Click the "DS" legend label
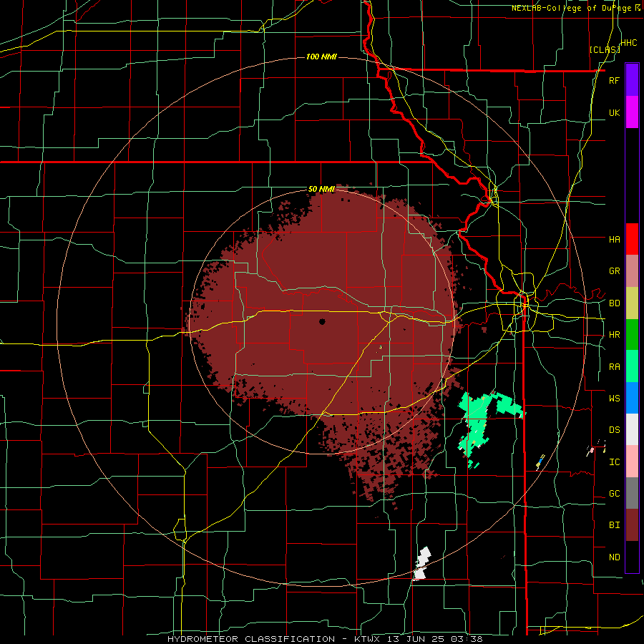Image resolution: width=644 pixels, height=644 pixels. [x=614, y=430]
